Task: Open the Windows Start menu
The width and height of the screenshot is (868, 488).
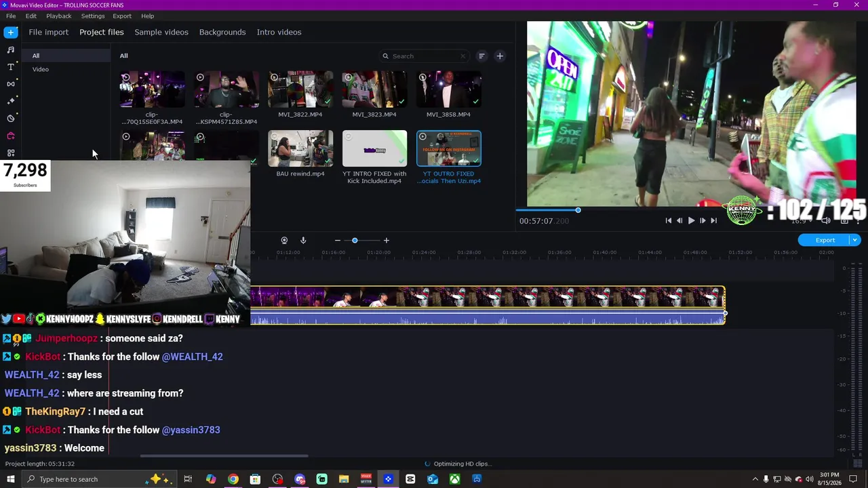Action: tap(11, 479)
